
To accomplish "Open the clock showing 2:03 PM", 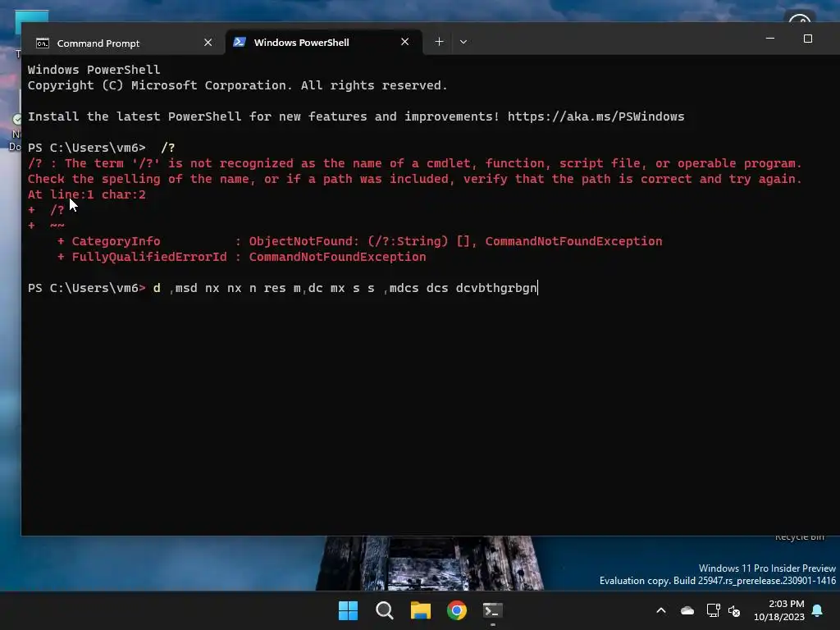I will pyautogui.click(x=779, y=610).
